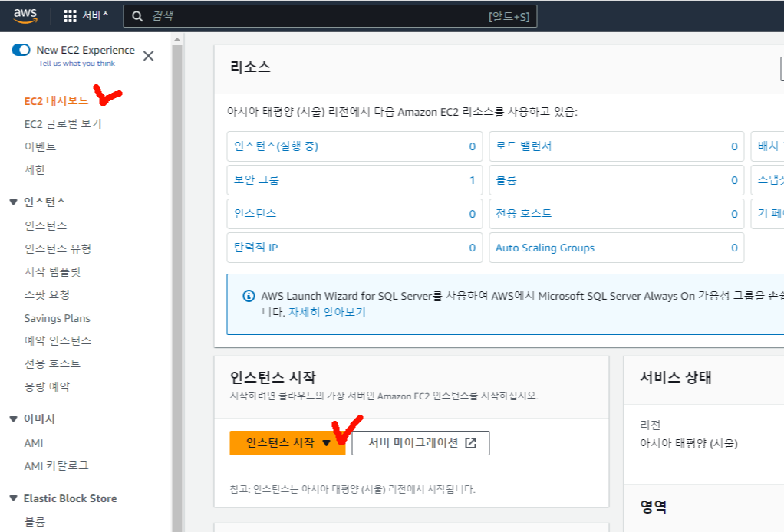The image size is (784, 532).
Task: Open the 인스턴스 시작 dropdown arrow
Action: coord(327,443)
